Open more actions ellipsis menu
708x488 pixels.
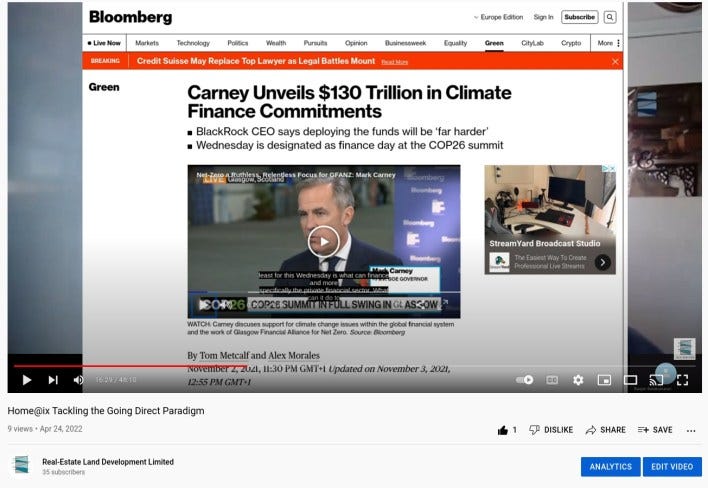(x=691, y=431)
